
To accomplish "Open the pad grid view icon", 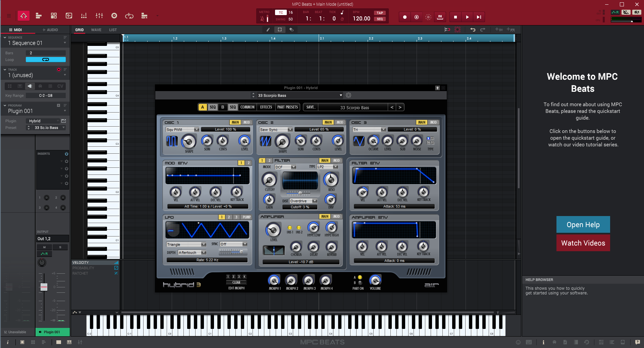I will 54,16.
